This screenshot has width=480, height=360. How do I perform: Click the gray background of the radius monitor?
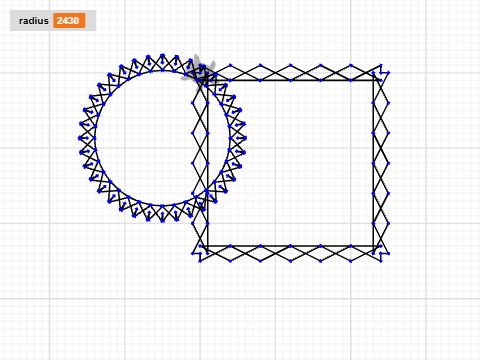[x=91, y=21]
